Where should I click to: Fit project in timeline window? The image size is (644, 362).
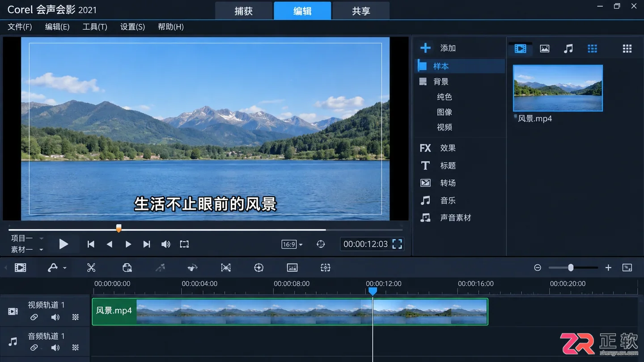tap(627, 268)
